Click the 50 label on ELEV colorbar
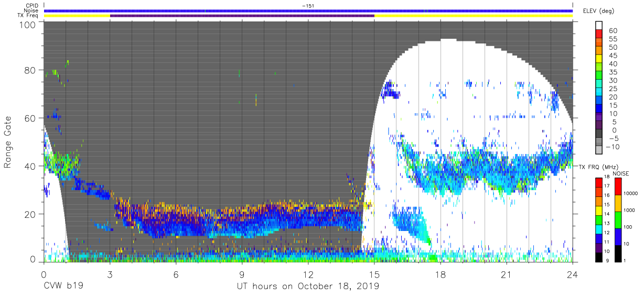 [613, 48]
